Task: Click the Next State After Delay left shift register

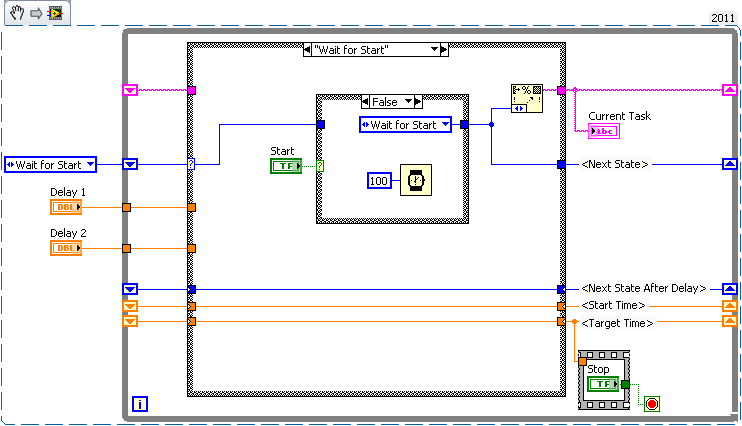Action: point(130,289)
